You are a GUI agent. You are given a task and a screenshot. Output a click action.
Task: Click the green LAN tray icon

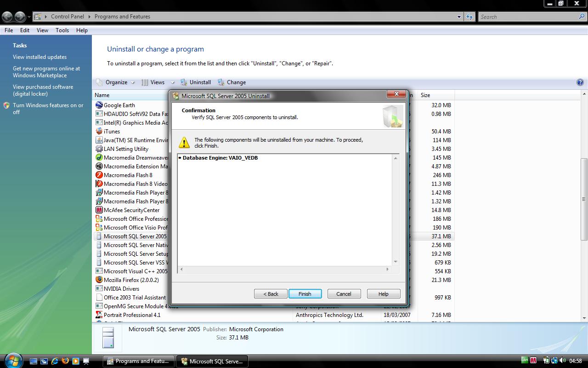(525, 361)
